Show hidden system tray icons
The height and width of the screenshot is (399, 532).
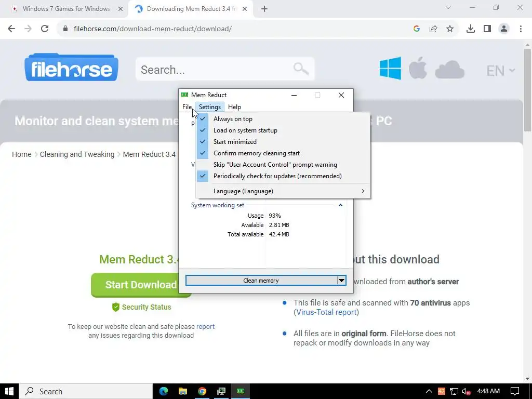pyautogui.click(x=429, y=391)
